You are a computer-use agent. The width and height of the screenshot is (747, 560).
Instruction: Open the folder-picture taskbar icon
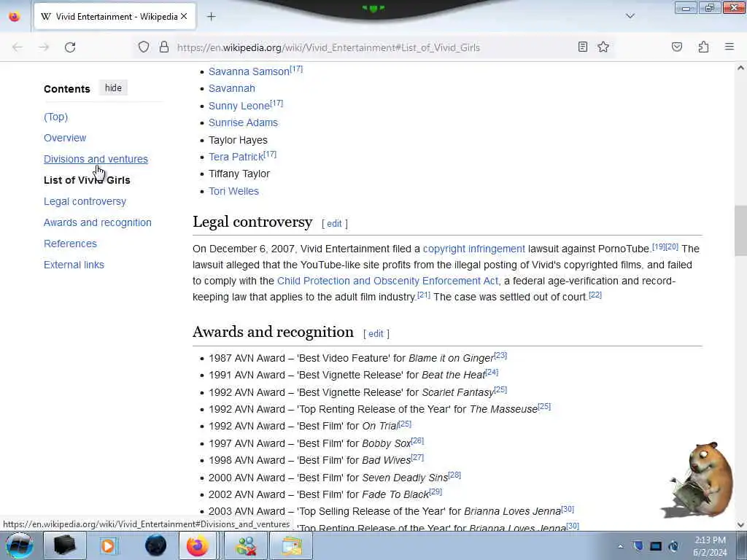[291, 545]
